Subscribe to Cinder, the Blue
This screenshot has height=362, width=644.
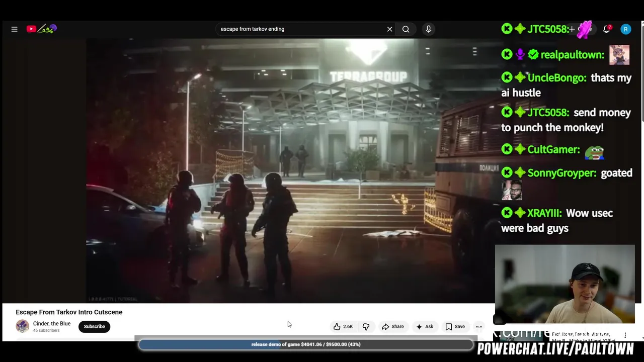click(x=94, y=327)
